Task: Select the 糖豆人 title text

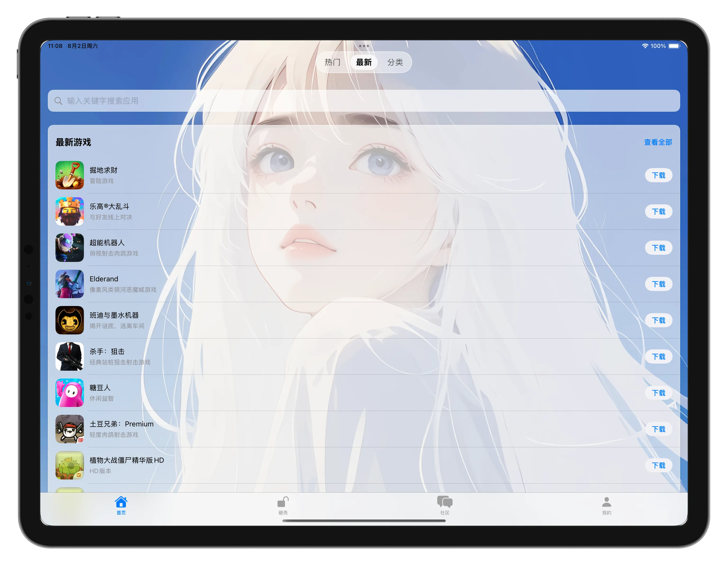Action: point(100,388)
